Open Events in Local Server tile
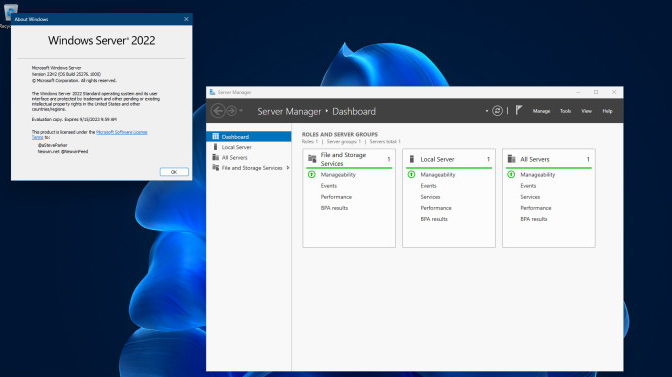Image resolution: width=672 pixels, height=377 pixels. pos(429,186)
